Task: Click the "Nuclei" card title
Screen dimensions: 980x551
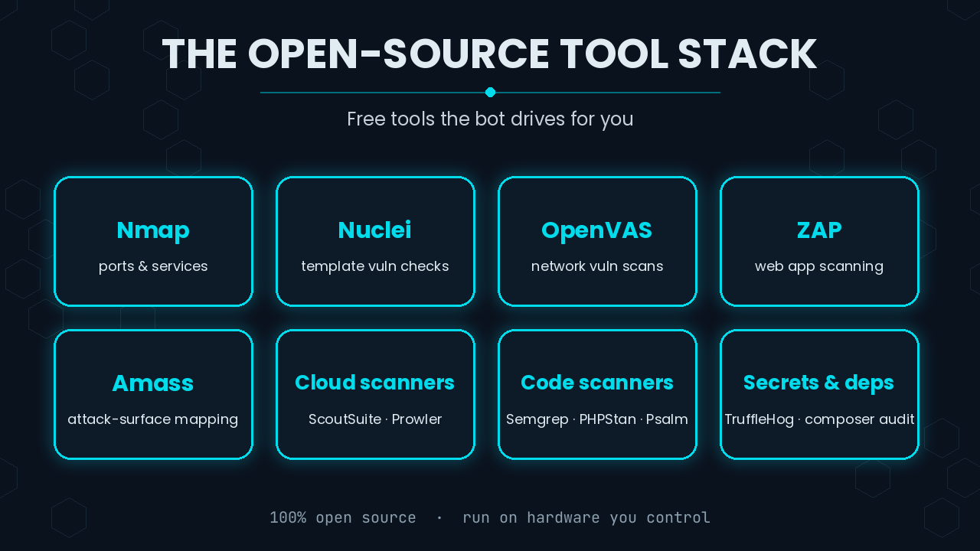Action: click(375, 230)
